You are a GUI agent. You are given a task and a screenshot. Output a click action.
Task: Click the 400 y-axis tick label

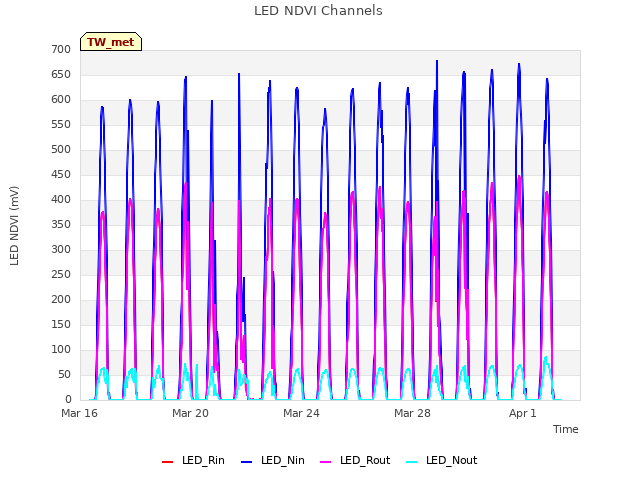[61, 200]
